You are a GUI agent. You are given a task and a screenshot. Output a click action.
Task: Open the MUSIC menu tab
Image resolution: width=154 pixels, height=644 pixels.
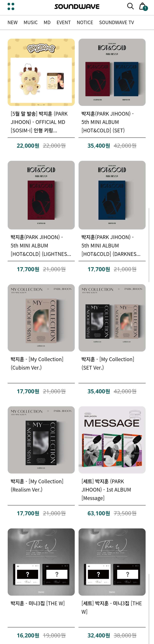pyautogui.click(x=30, y=22)
